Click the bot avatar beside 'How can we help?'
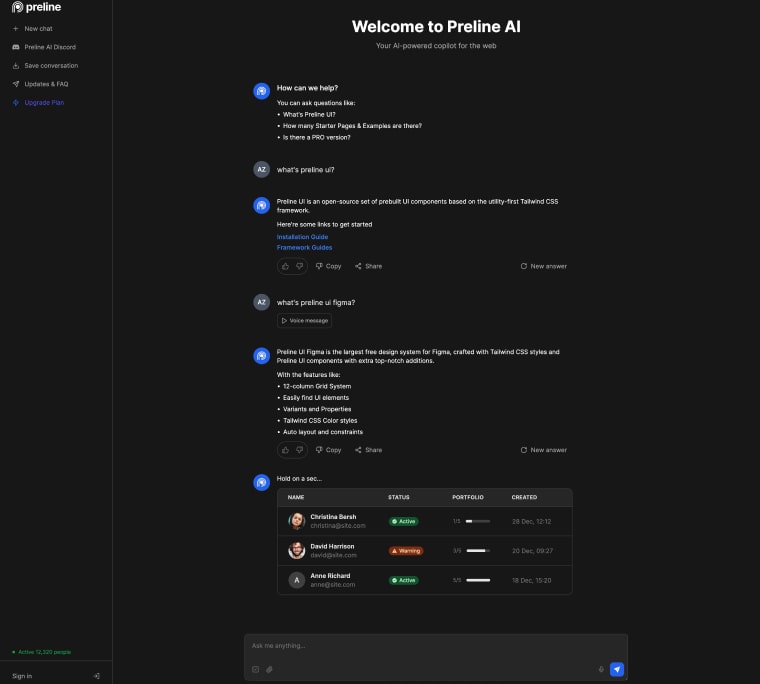This screenshot has height=684, width=760. tap(262, 91)
